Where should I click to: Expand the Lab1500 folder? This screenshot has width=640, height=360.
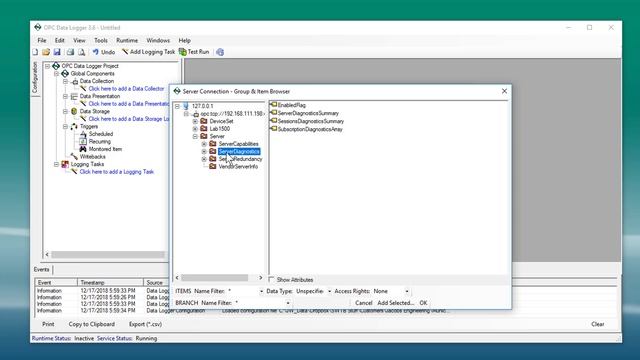195,129
